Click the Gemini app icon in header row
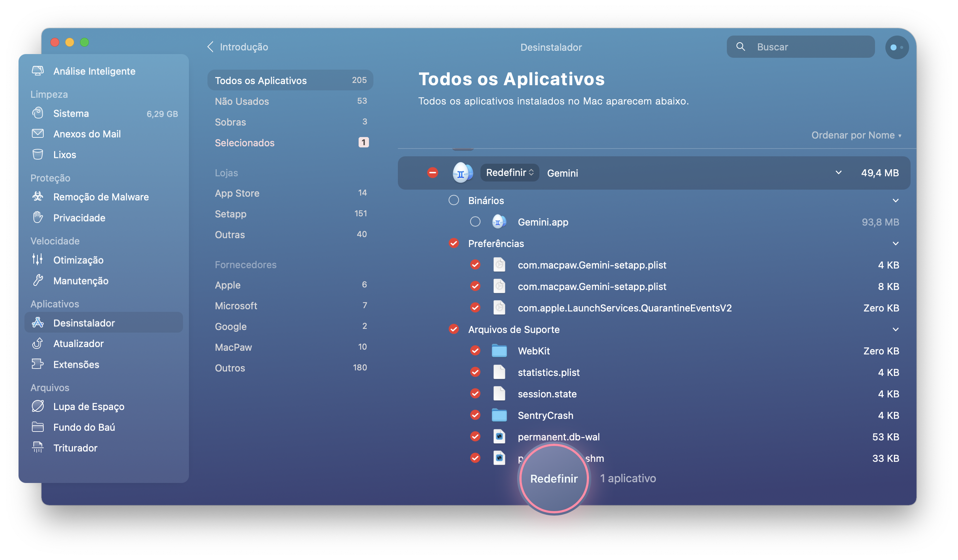This screenshot has height=560, width=958. click(x=462, y=173)
